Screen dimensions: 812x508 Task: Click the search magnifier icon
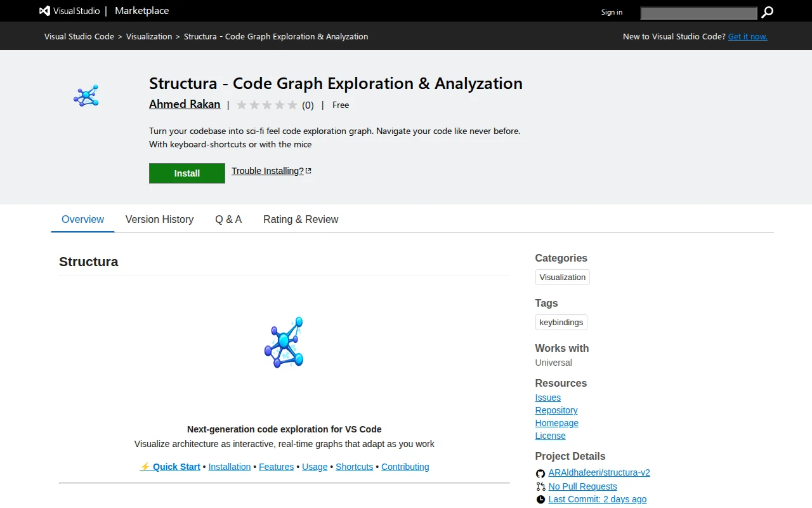(x=767, y=12)
